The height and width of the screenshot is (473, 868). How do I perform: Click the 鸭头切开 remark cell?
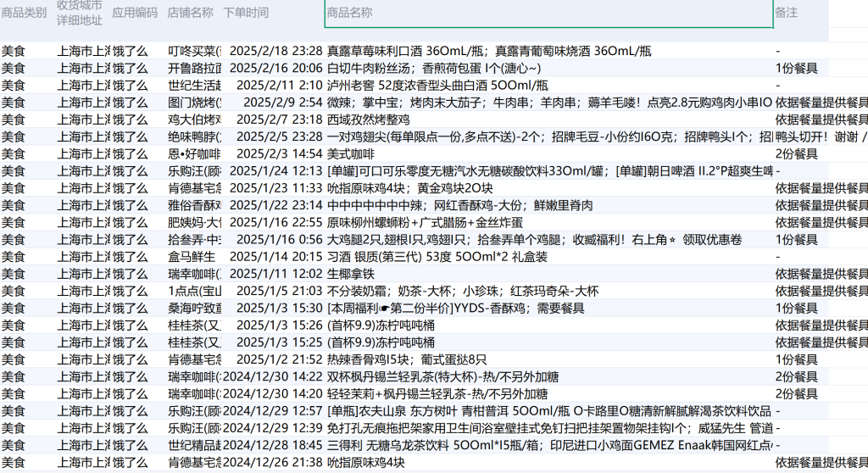[x=821, y=136]
